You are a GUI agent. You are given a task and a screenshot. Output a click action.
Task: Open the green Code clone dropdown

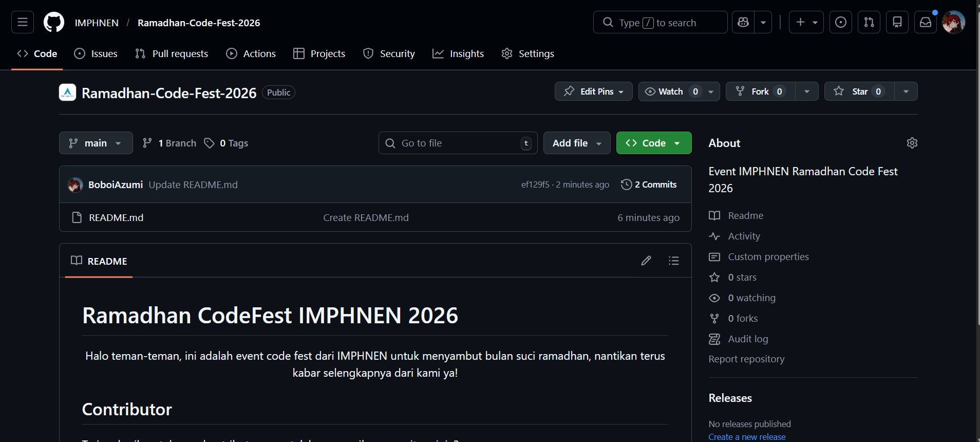[654, 143]
